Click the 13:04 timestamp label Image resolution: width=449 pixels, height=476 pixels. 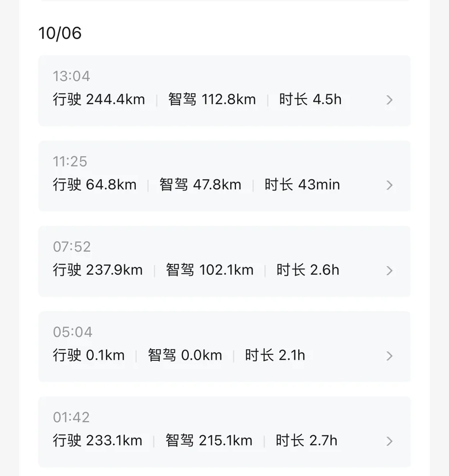pyautogui.click(x=71, y=76)
